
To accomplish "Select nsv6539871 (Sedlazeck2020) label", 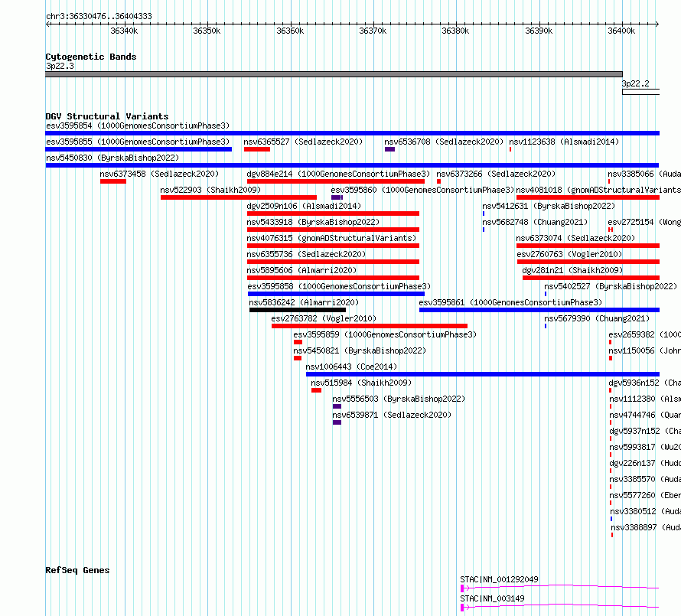I will pos(391,416).
